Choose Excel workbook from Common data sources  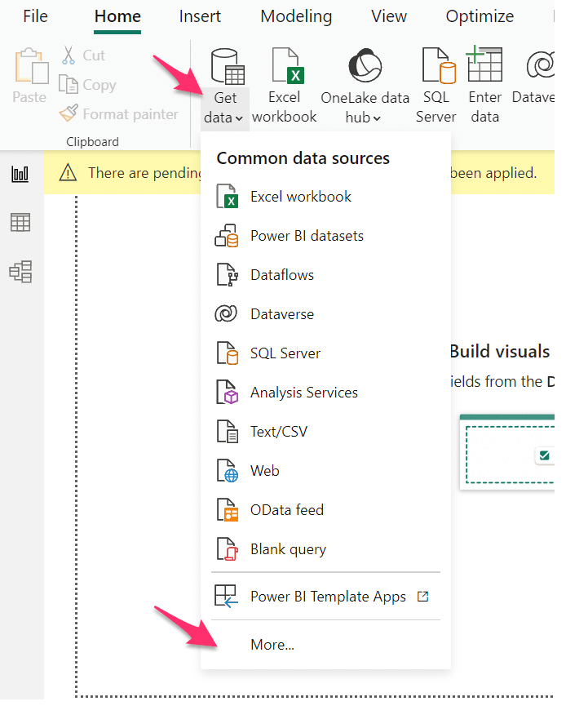325,197
